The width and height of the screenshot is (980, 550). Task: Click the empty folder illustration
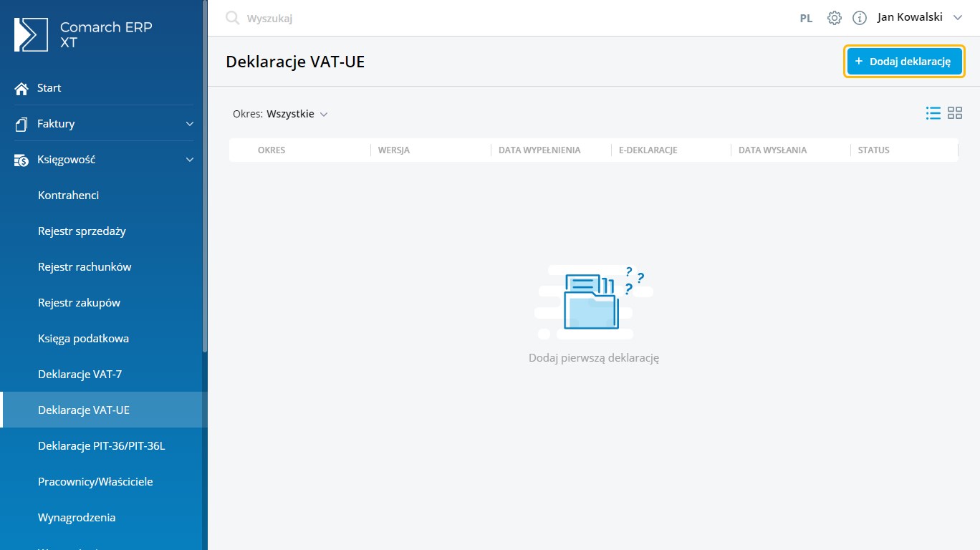(x=592, y=301)
